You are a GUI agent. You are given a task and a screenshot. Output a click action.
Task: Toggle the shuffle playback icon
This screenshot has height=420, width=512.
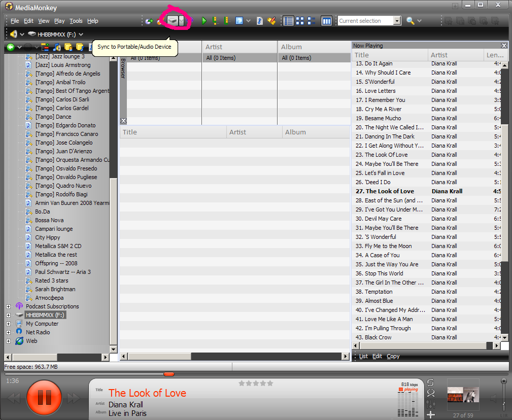point(431,393)
